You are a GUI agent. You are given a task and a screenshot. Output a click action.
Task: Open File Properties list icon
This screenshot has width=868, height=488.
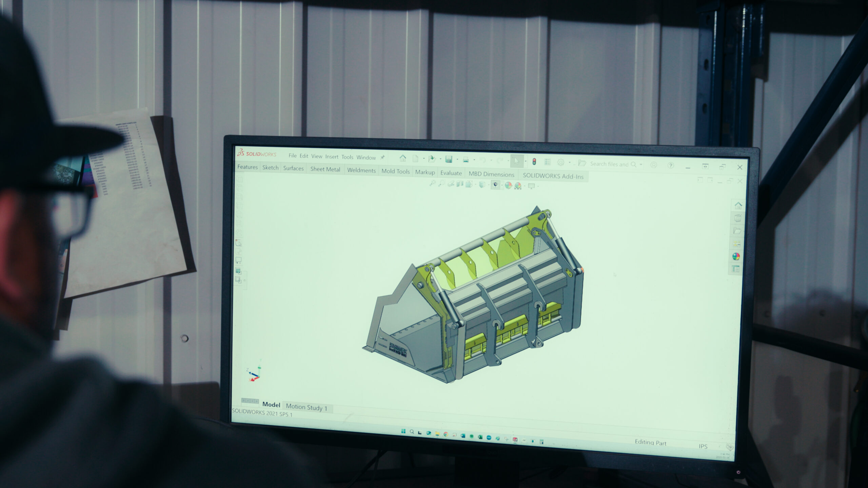tap(547, 162)
